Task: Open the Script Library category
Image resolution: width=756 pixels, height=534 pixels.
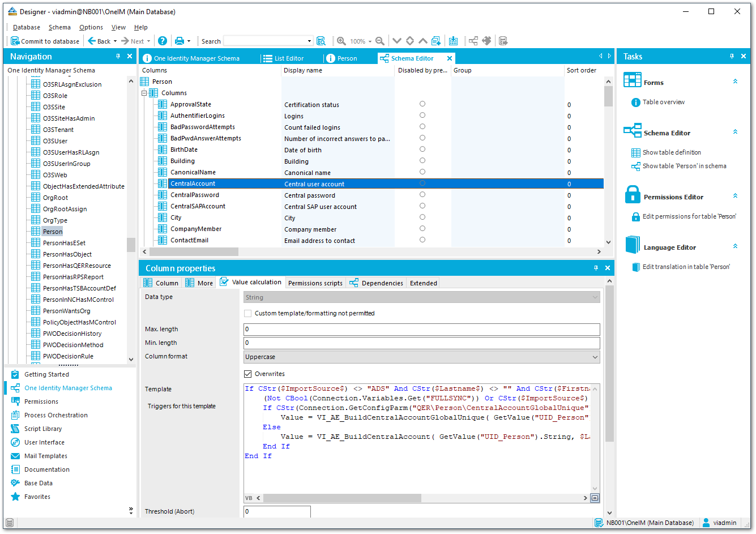Action: (43, 429)
